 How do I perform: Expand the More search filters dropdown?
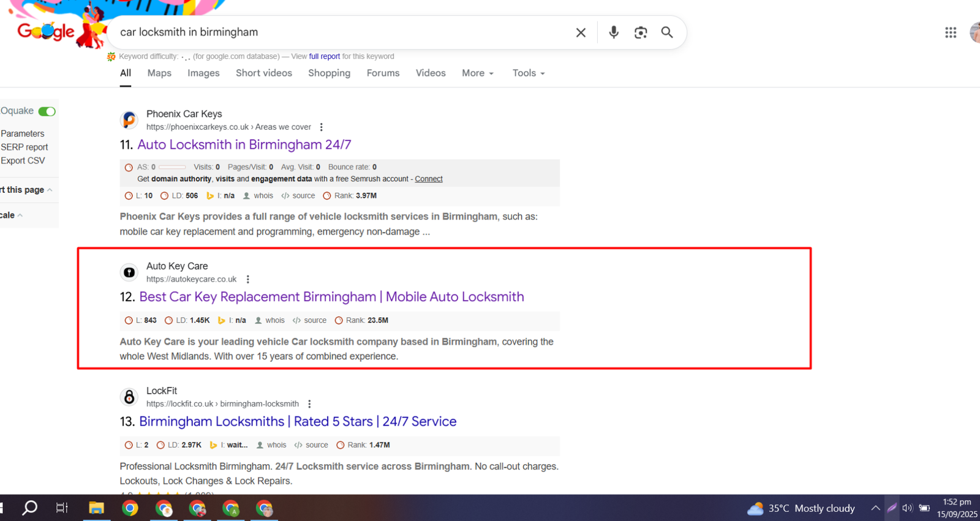click(477, 73)
